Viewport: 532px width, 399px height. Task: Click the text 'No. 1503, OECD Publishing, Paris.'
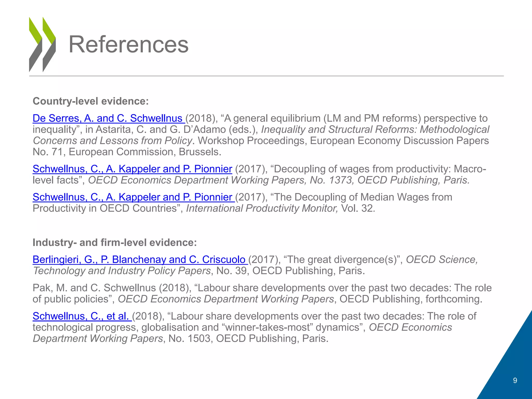248,338
